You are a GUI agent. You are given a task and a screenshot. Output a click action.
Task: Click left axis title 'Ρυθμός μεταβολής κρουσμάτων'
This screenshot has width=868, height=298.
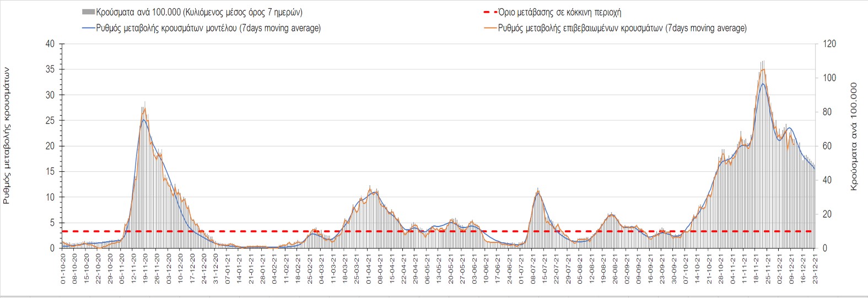7,136
